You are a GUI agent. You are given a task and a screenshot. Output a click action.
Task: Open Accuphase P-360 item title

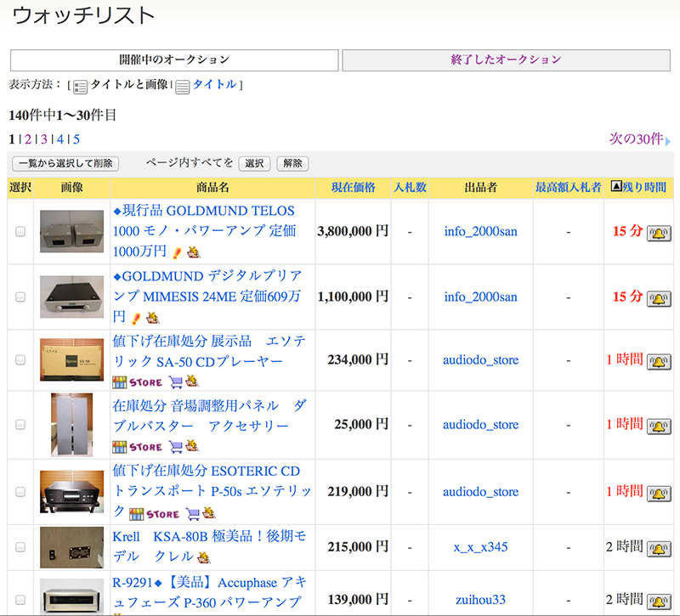pos(209,592)
